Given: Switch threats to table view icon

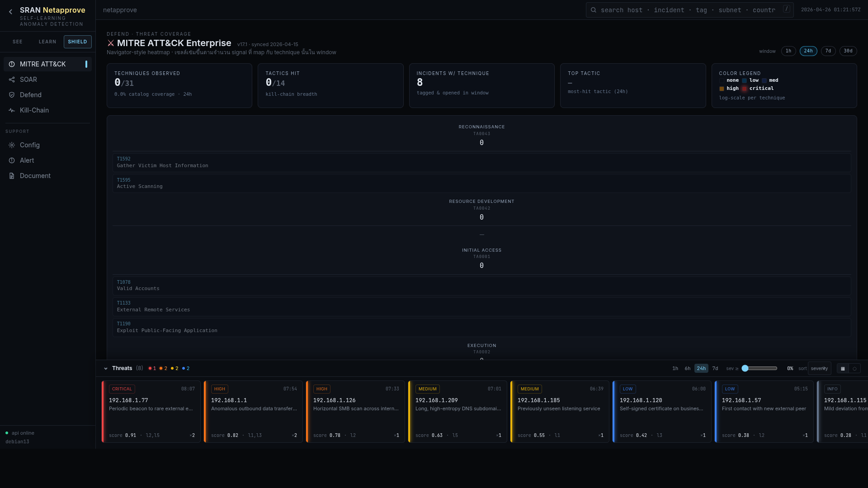Looking at the screenshot, I should tap(843, 369).
